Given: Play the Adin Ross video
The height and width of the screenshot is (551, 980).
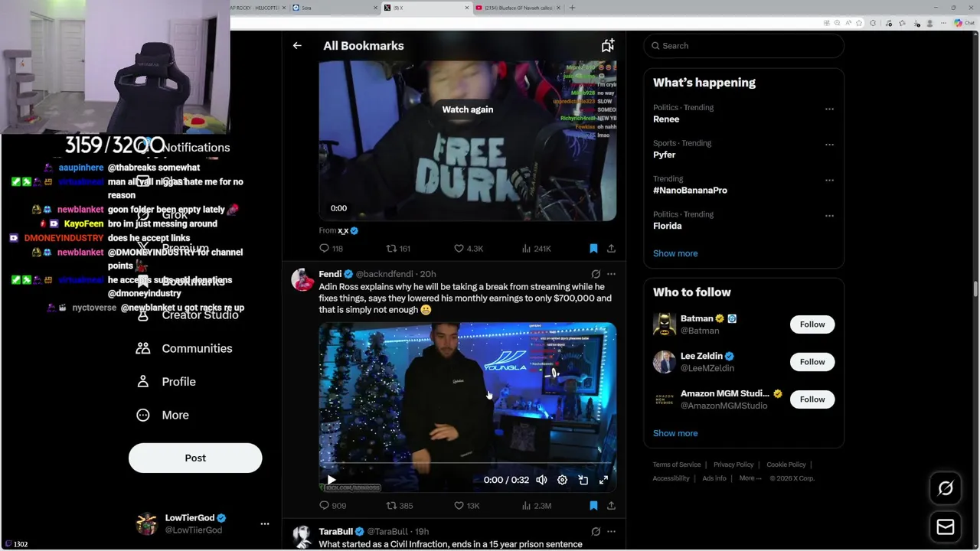Looking at the screenshot, I should pyautogui.click(x=332, y=480).
